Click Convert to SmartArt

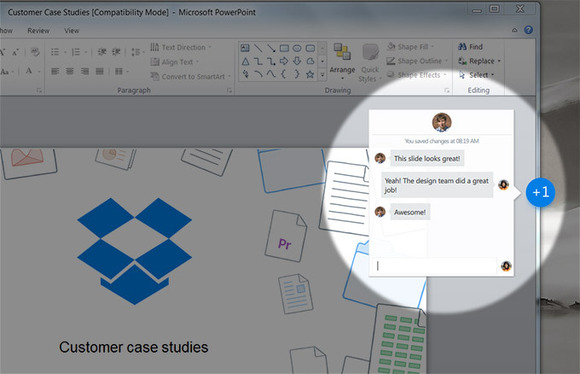point(190,77)
